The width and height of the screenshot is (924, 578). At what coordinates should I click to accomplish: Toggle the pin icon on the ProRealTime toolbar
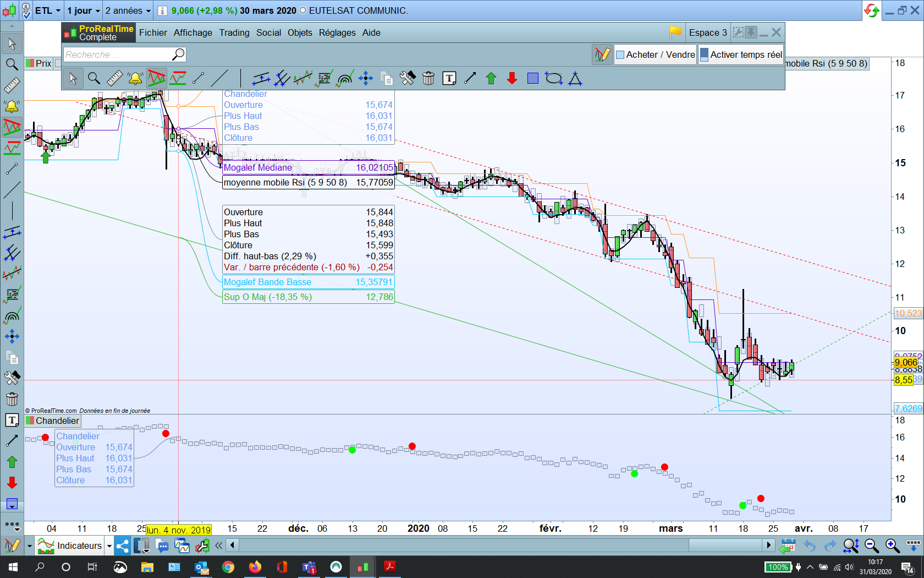coord(751,32)
